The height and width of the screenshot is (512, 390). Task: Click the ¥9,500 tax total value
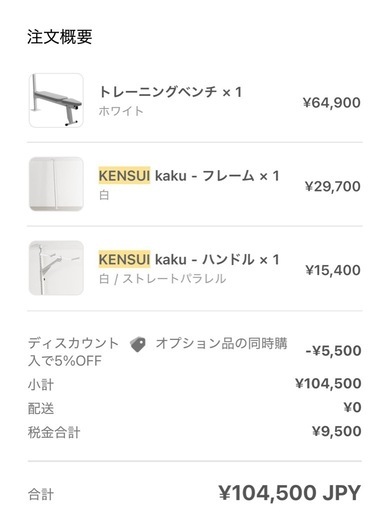coord(337,431)
